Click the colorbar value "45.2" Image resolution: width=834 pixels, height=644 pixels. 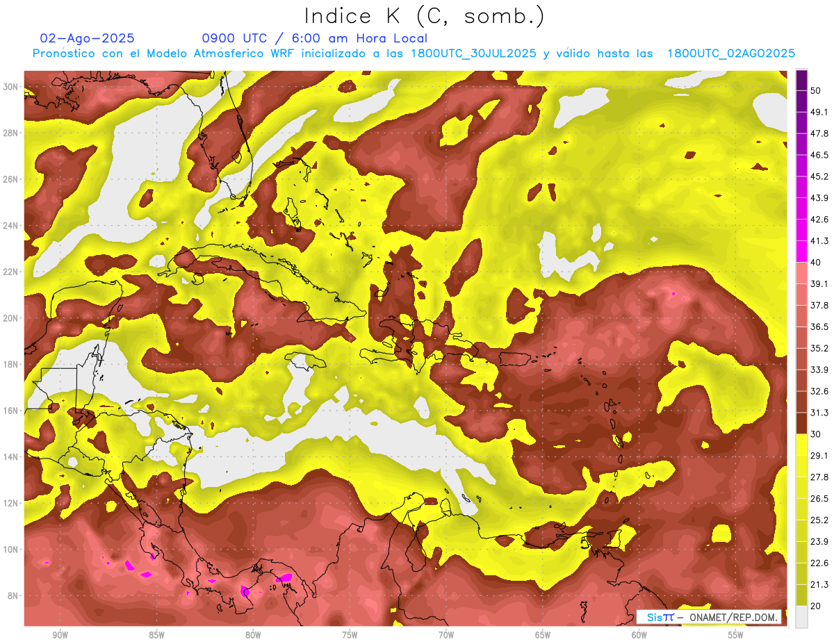(x=819, y=176)
